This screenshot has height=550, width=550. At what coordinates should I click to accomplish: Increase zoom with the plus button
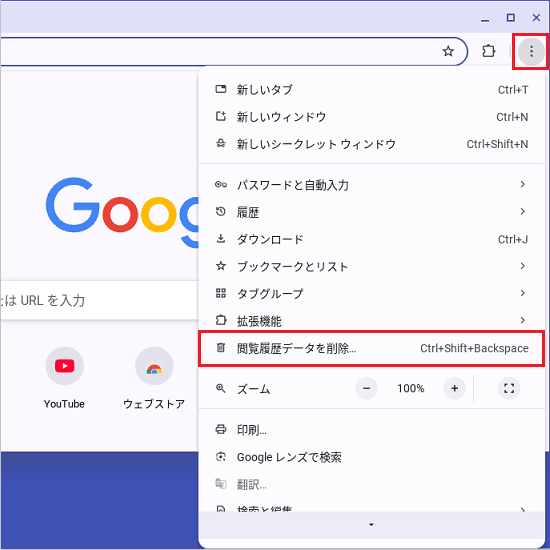pyautogui.click(x=455, y=388)
